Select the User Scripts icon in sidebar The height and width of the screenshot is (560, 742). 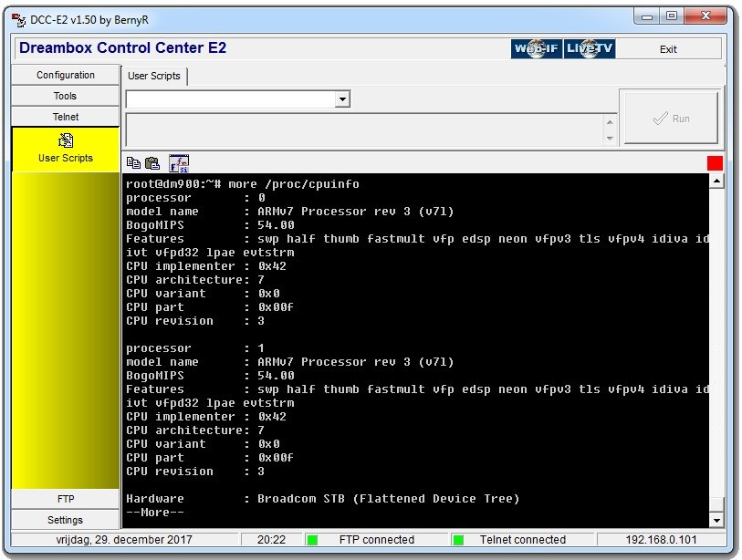66,140
